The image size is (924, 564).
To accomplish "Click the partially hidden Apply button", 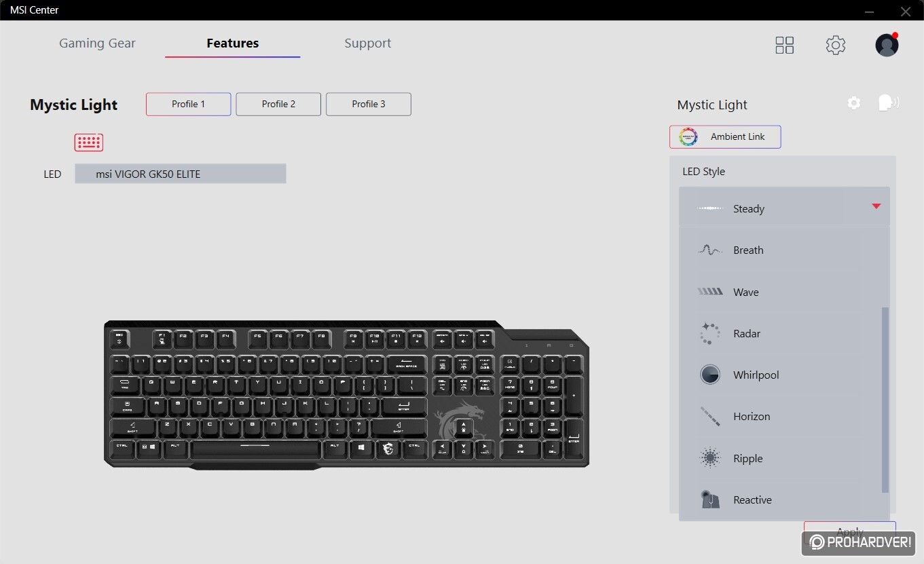I will tap(850, 532).
